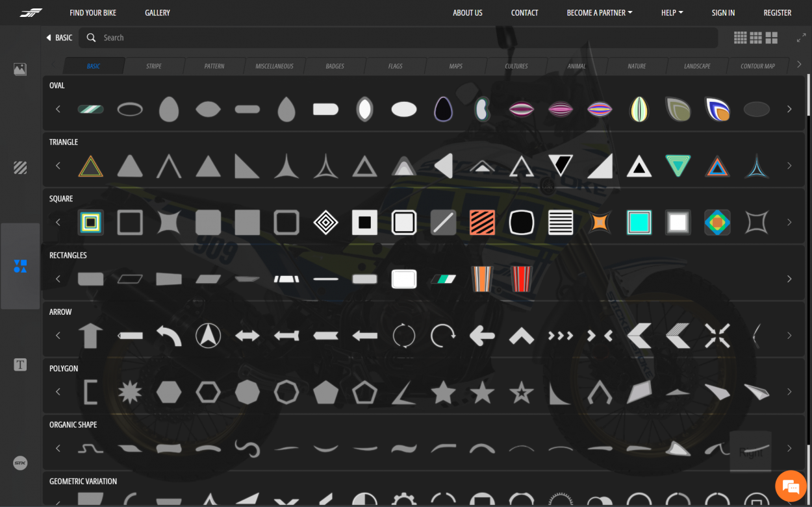The image size is (812, 507).
Task: Switch to smallest thumbnail grid view
Action: (740, 38)
